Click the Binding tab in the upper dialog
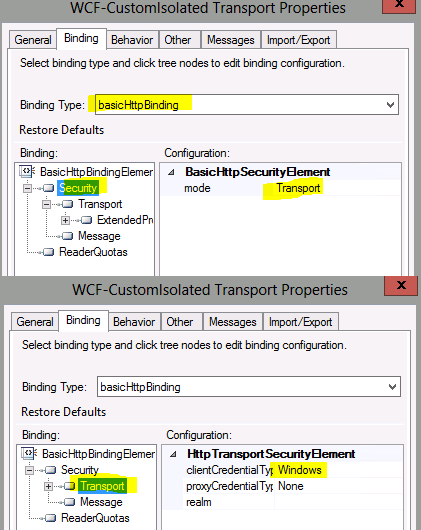This screenshot has width=421, height=530. click(81, 39)
